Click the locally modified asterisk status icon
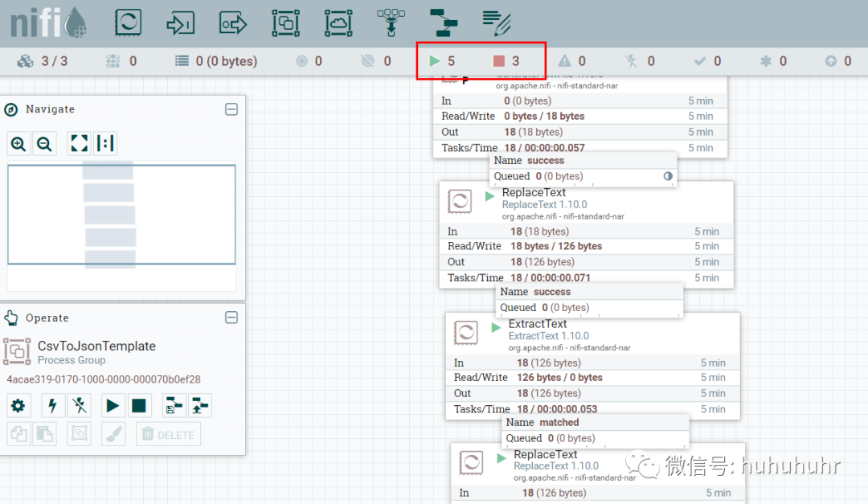Viewport: 868px width, 504px height. 766,61
